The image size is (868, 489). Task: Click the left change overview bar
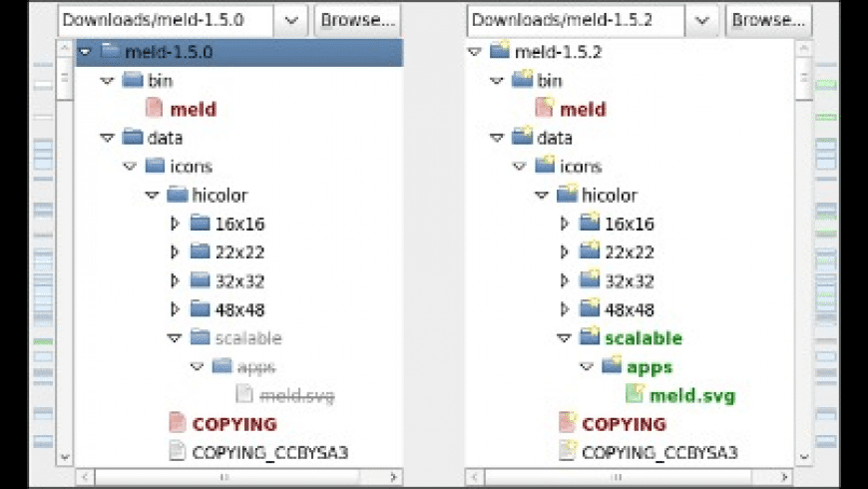[43, 254]
